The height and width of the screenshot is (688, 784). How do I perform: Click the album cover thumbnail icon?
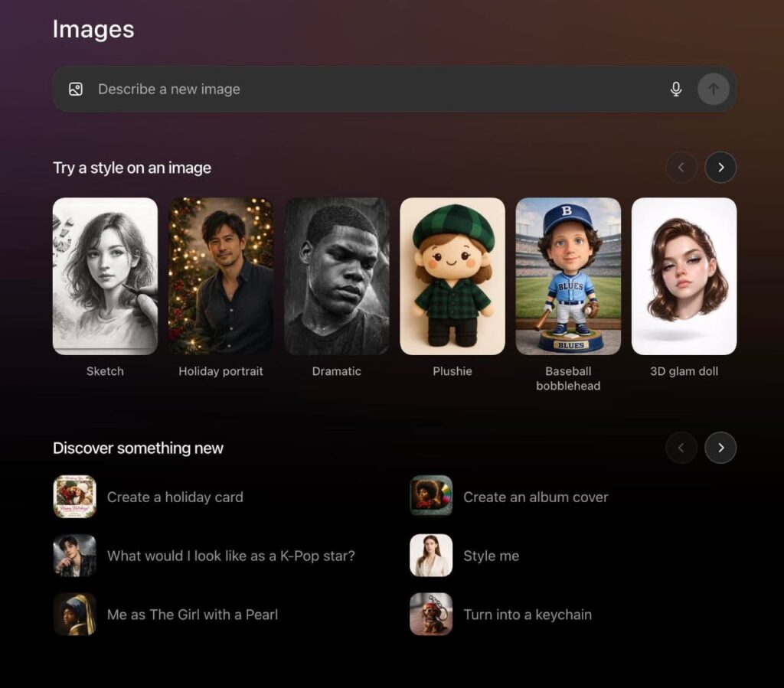tap(431, 497)
